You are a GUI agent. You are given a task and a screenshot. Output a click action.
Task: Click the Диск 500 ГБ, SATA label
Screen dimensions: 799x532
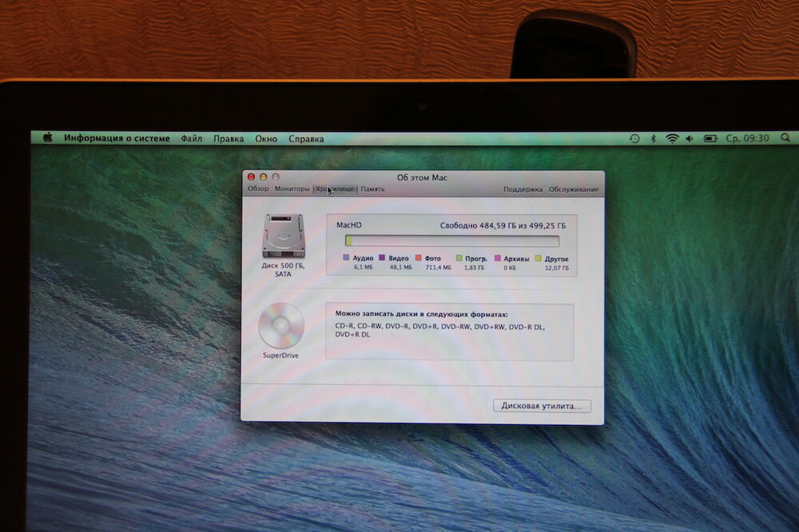click(283, 269)
